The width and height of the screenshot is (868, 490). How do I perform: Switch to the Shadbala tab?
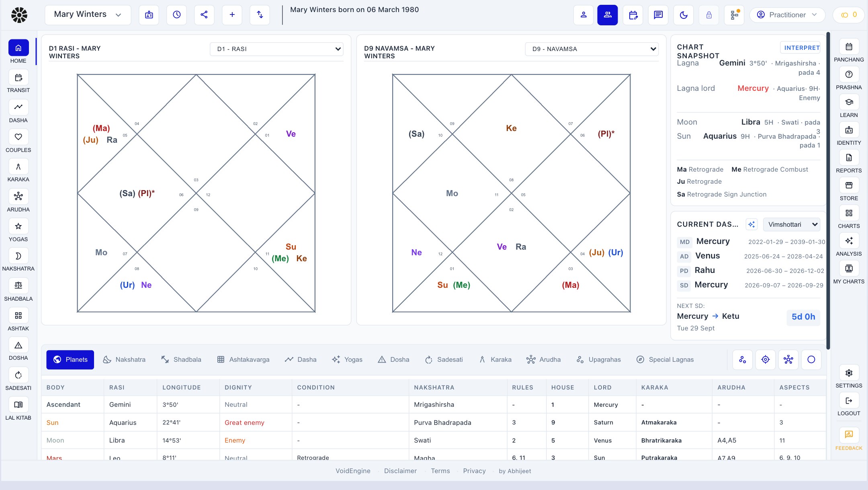(x=181, y=360)
